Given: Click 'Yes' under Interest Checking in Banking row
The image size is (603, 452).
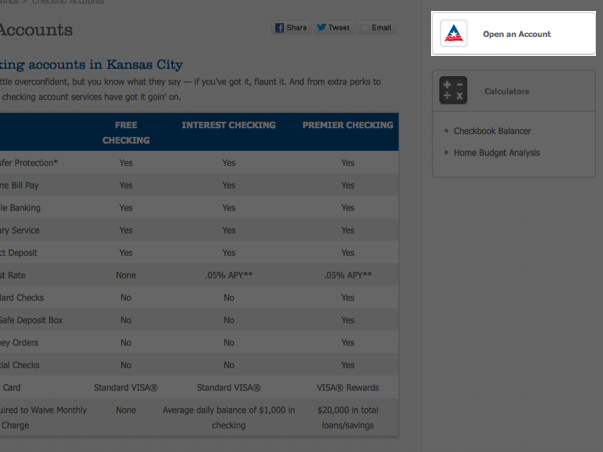Looking at the screenshot, I should pyautogui.click(x=228, y=208).
